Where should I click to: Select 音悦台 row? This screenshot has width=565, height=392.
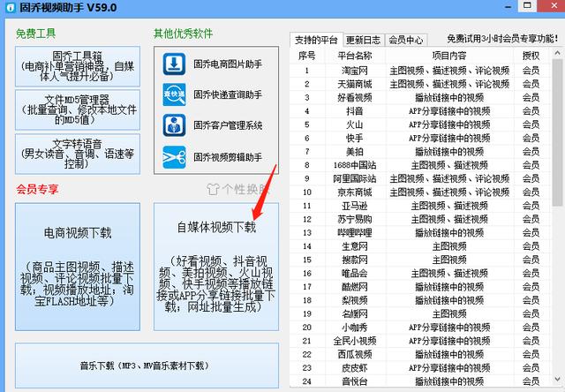(x=420, y=381)
